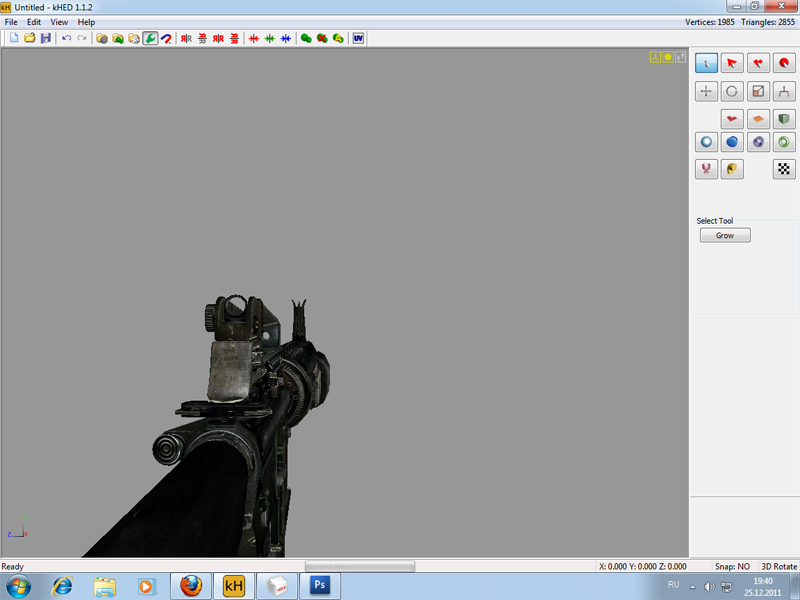
Task: Open Windows Explorer from the taskbar
Action: tap(105, 586)
